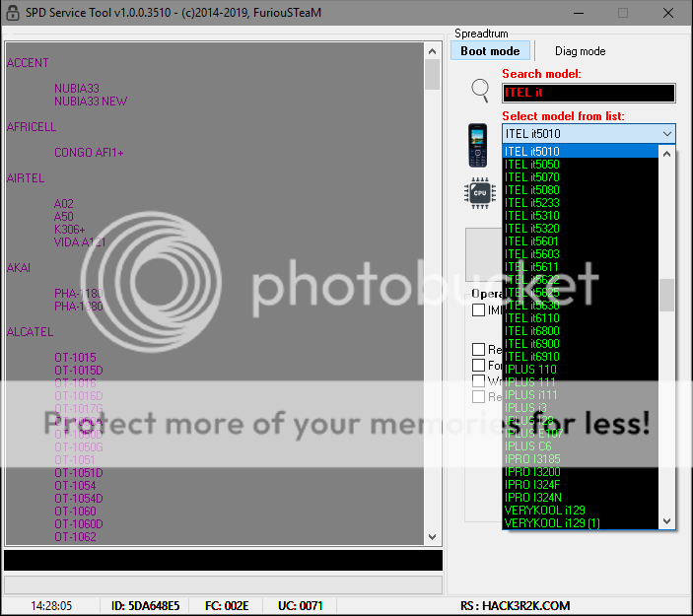The width and height of the screenshot is (693, 616).
Task: Click the Search model input field
Action: [x=589, y=93]
